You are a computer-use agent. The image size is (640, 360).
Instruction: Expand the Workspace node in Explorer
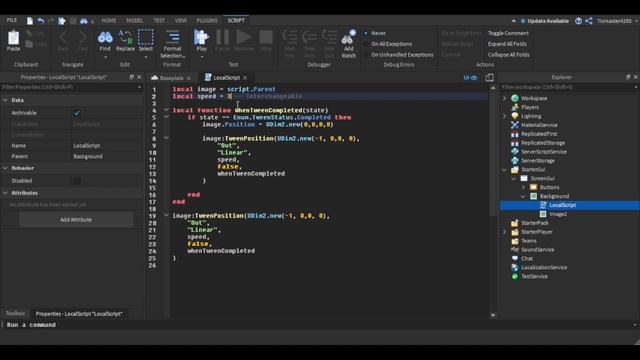coord(504,98)
